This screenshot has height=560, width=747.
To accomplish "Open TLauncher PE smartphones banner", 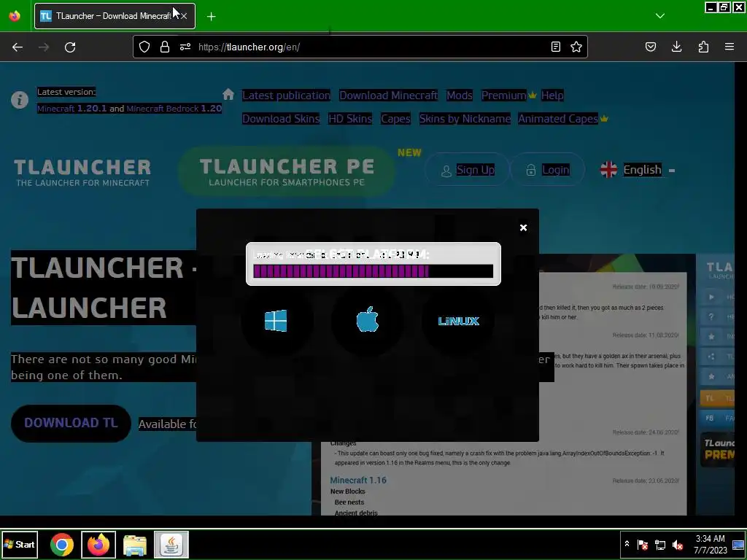I will point(286,171).
